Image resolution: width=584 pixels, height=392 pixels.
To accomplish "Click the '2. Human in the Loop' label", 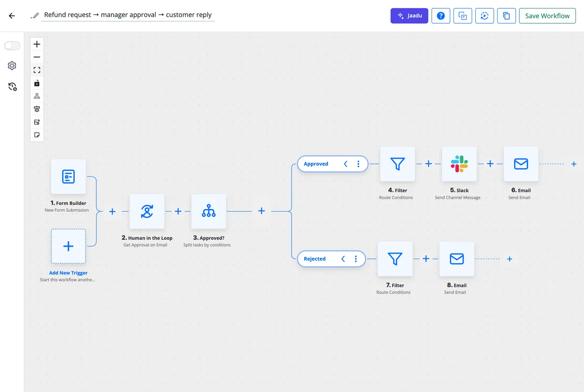I will (147, 237).
